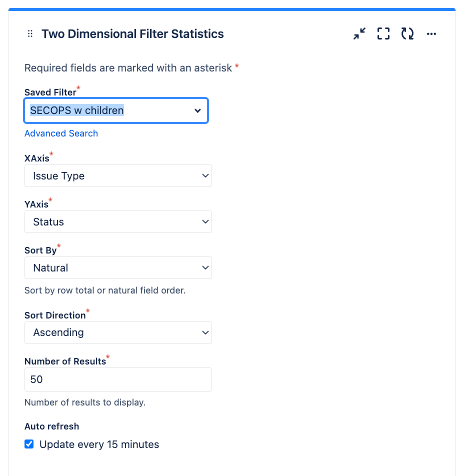Click the minimize gadget arrows icon

point(359,33)
